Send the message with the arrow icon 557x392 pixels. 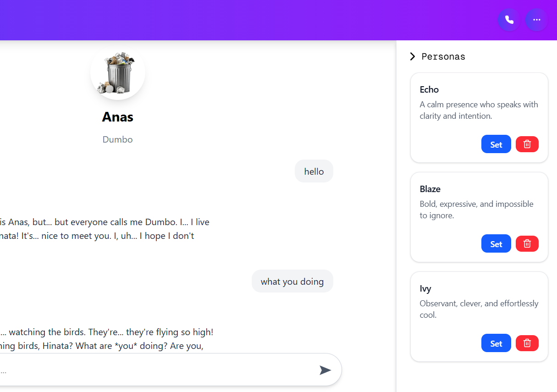(x=325, y=370)
